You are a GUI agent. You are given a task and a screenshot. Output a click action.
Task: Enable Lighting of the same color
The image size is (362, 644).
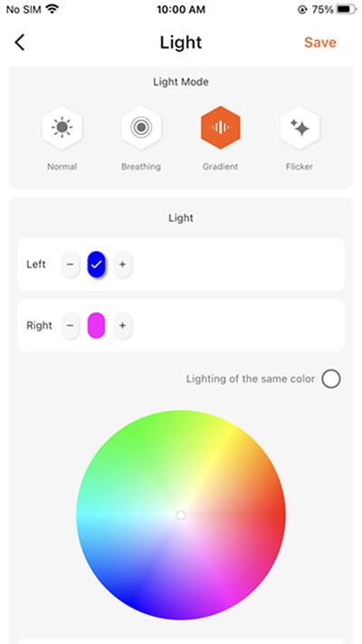pyautogui.click(x=331, y=379)
